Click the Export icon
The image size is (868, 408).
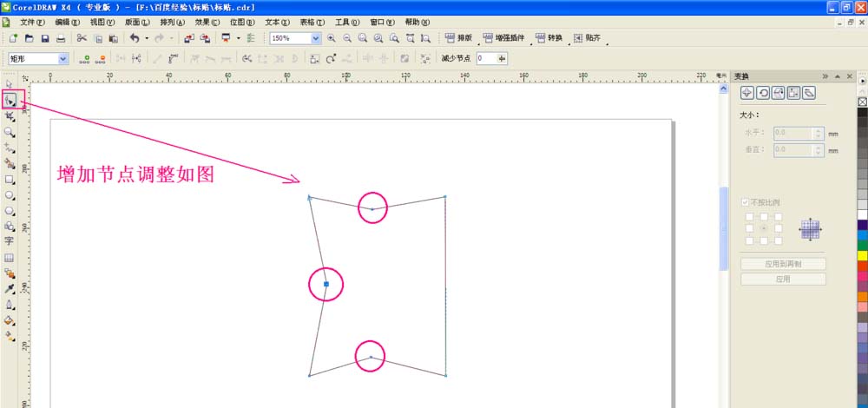(206, 38)
